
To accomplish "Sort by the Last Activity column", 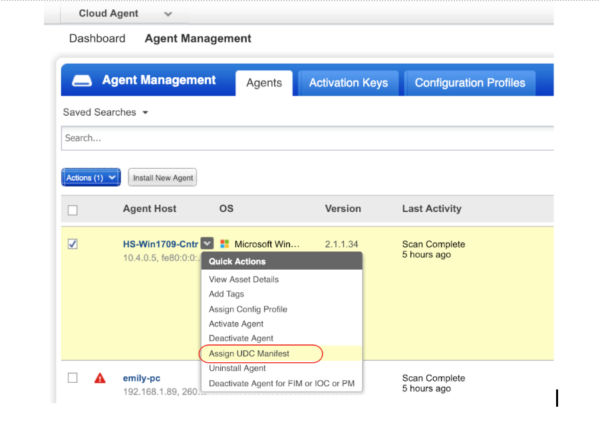I will point(432,209).
